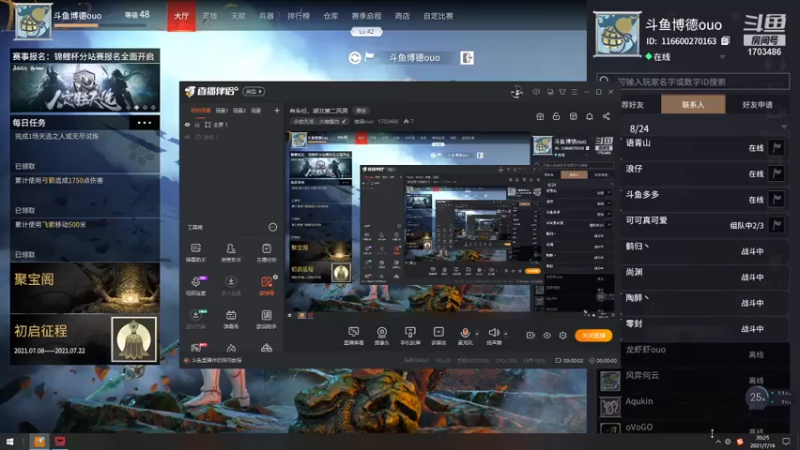The width and height of the screenshot is (800, 450).
Task: Click the share icon in streaming app header
Action: [x=606, y=116]
